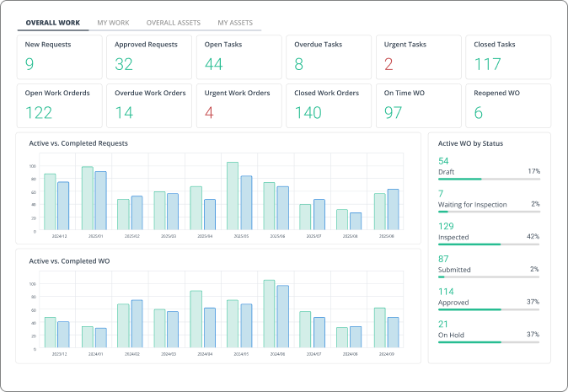This screenshot has height=392, width=568.
Task: Click the Inspected status progress bar
Action: (x=489, y=244)
